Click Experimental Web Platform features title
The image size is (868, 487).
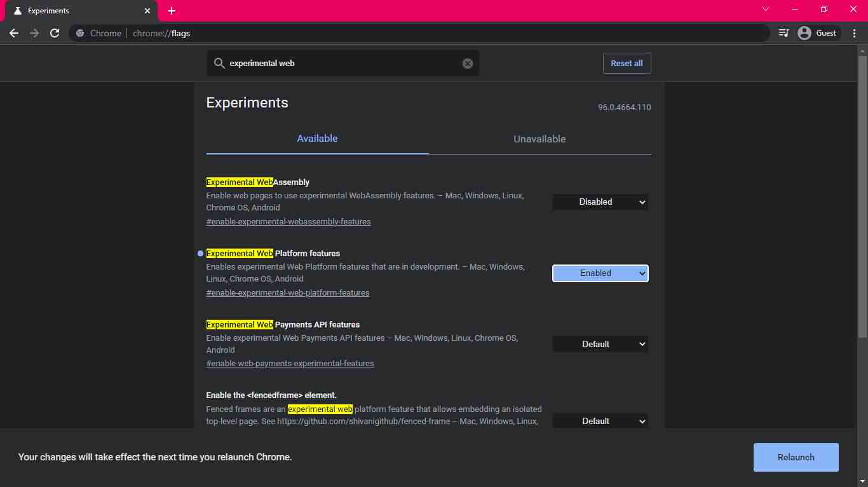pos(273,254)
